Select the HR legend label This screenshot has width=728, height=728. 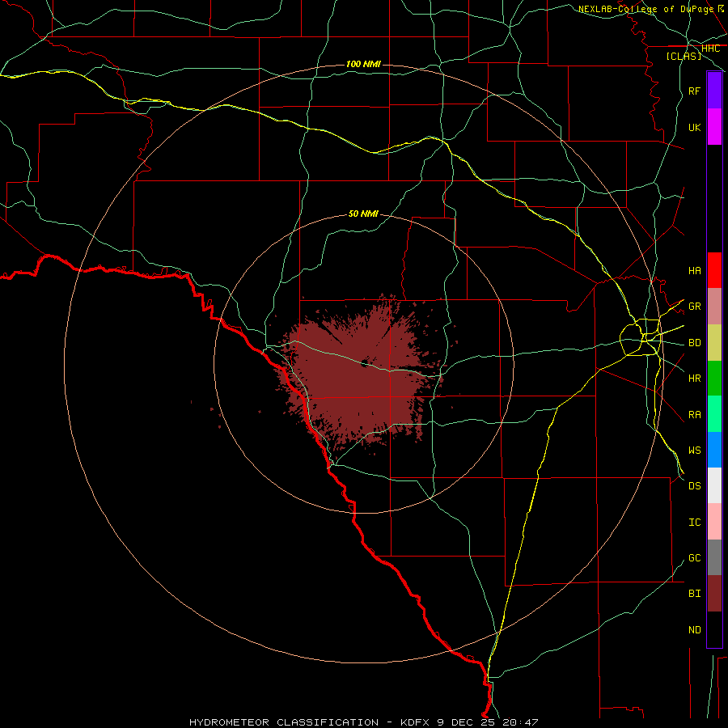694,379
